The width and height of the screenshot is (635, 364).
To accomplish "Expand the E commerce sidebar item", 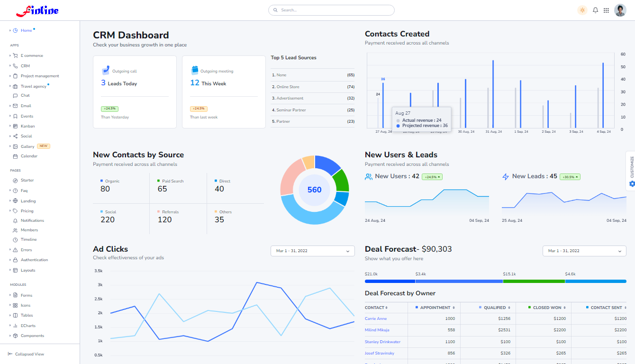I will (x=31, y=55).
